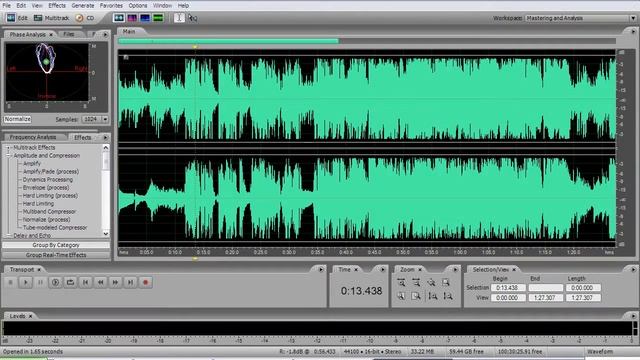Image resolution: width=640 pixels, height=360 pixels.
Task: Stop playback in Transport panel
Action: 11,282
